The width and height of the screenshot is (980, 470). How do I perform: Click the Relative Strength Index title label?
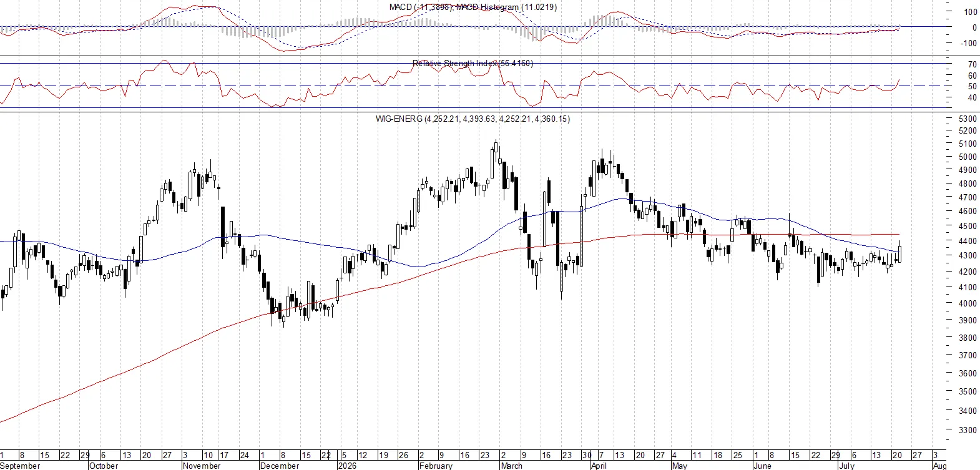[473, 63]
